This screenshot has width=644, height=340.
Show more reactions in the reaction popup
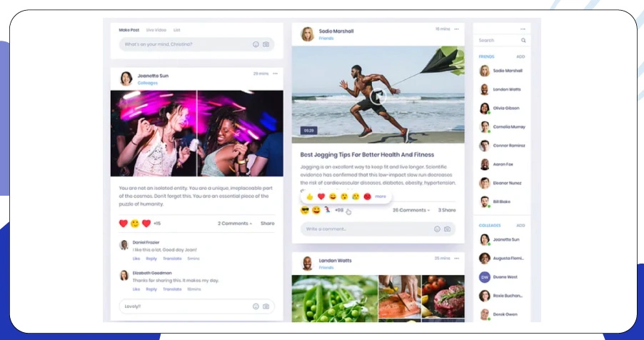point(381,196)
